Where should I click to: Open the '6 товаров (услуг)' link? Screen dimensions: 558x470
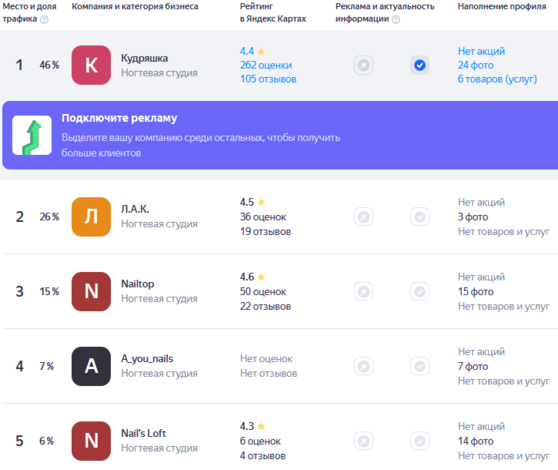[x=497, y=79]
